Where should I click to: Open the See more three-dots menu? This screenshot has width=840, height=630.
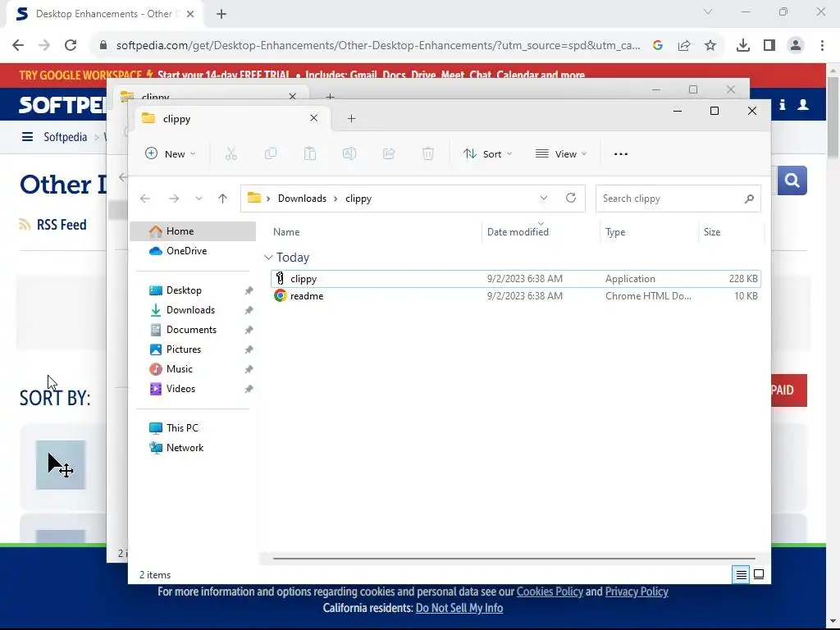click(621, 154)
